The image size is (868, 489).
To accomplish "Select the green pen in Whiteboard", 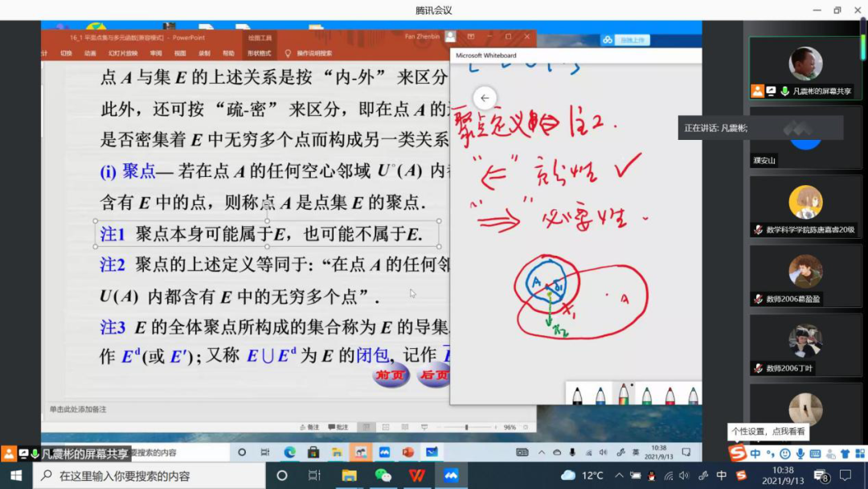I will pyautogui.click(x=647, y=395).
